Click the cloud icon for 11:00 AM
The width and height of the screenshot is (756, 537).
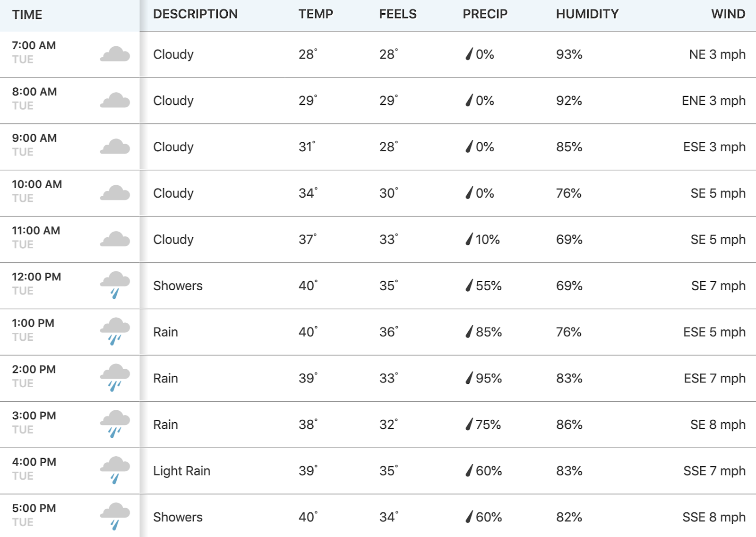tap(115, 240)
